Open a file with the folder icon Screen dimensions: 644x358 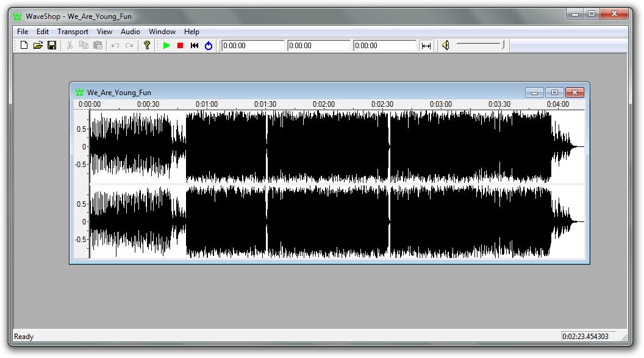38,45
